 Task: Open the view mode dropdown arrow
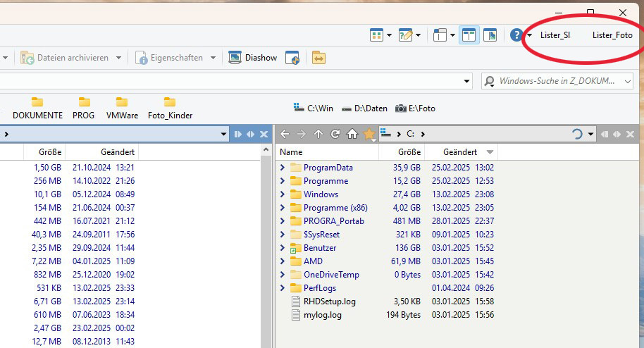pos(389,35)
